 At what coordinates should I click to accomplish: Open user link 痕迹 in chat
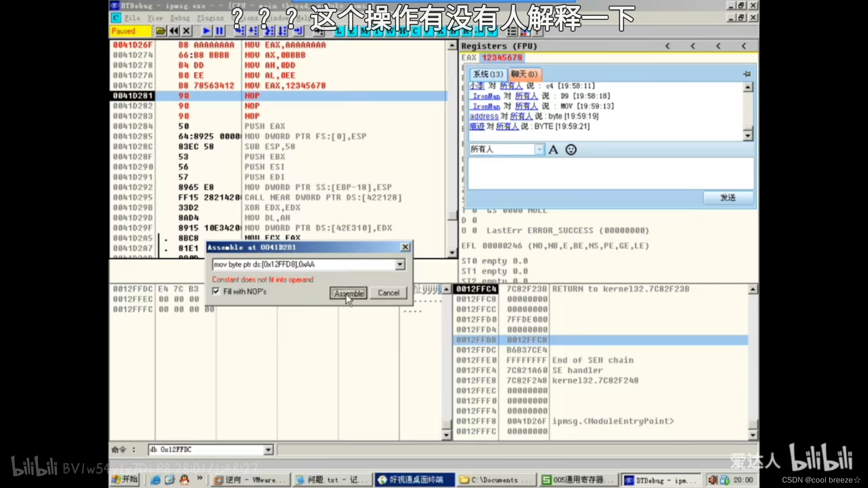pyautogui.click(x=477, y=127)
